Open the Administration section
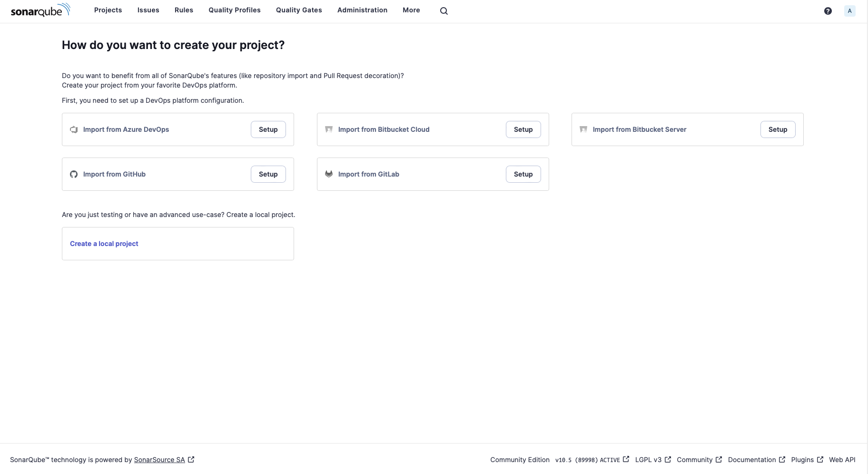 (362, 10)
